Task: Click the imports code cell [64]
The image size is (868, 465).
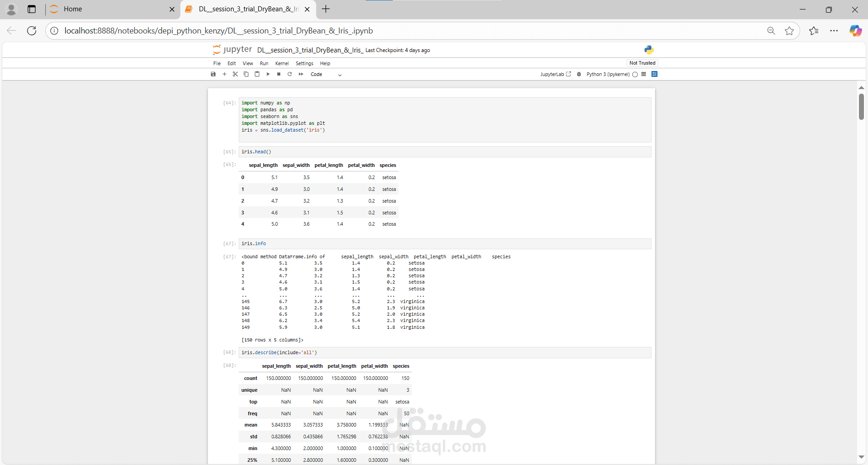Action: [x=445, y=120]
